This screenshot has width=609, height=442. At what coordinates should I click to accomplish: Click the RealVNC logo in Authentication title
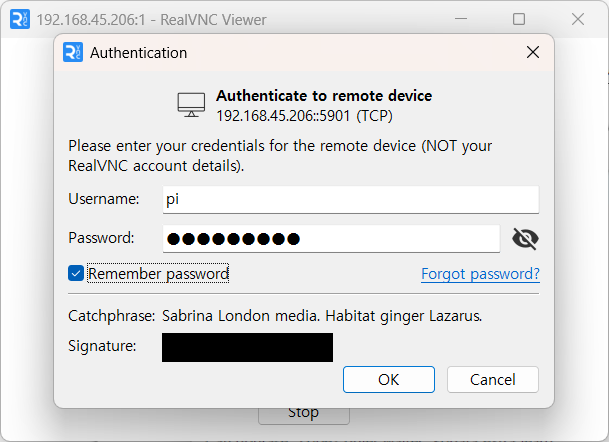[73, 52]
